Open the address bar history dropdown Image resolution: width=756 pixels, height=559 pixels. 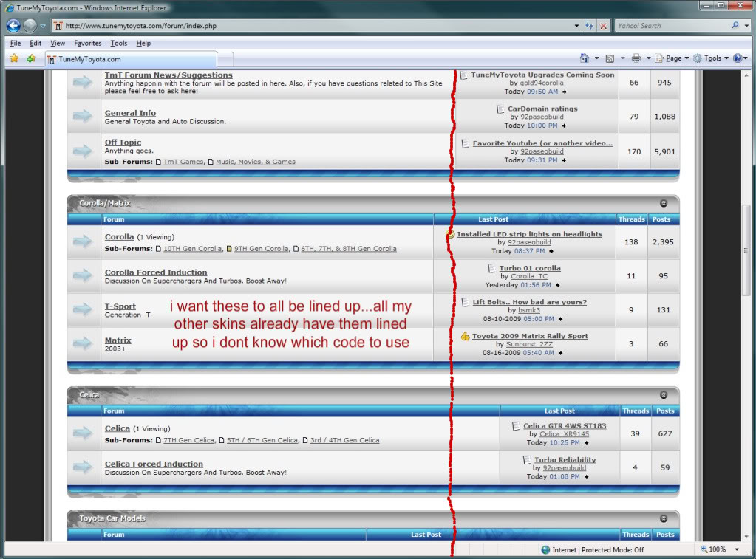tap(576, 26)
